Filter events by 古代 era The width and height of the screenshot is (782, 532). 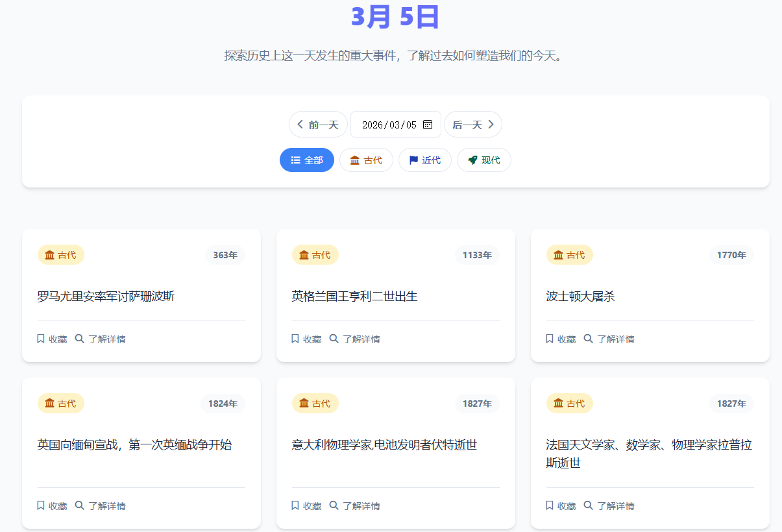366,160
